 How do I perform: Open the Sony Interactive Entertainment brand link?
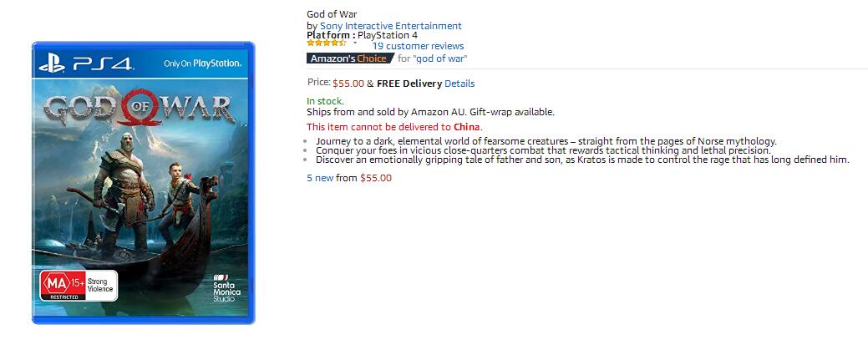pyautogui.click(x=391, y=26)
